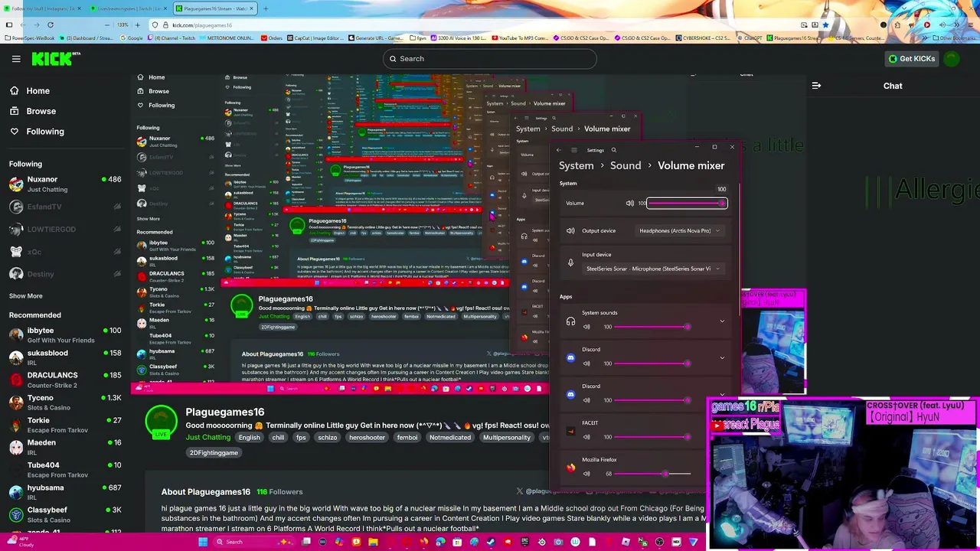
Task: Mute Mozilla Firefox in the streamed Volume mixer
Action: click(586, 474)
